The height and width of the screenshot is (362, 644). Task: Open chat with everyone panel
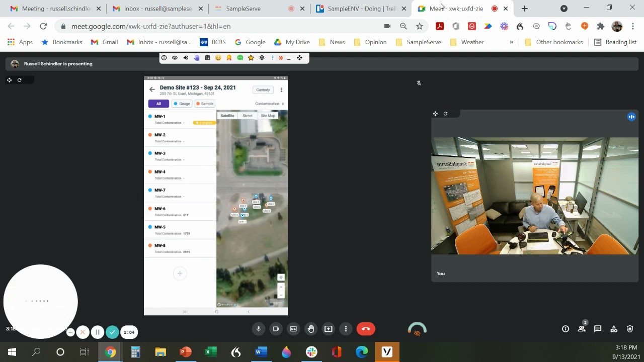598,329
